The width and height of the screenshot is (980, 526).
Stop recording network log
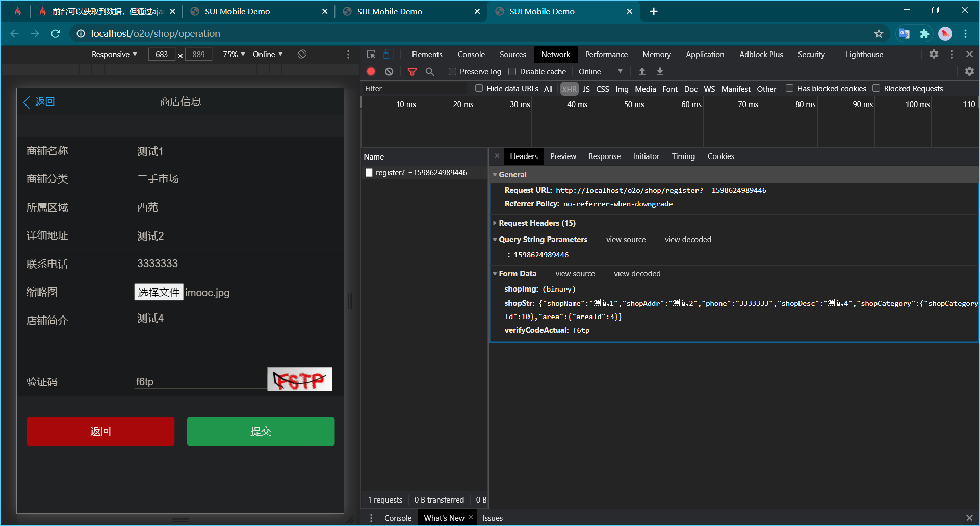pyautogui.click(x=371, y=71)
